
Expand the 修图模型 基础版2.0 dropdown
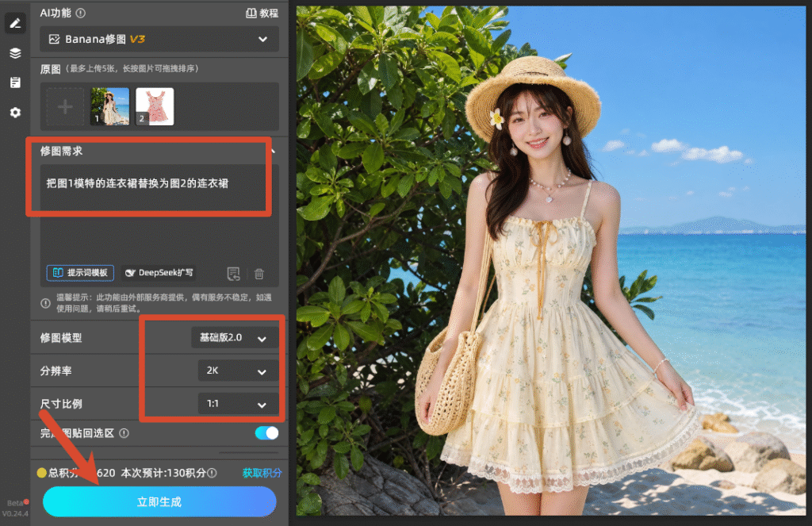[x=234, y=338]
